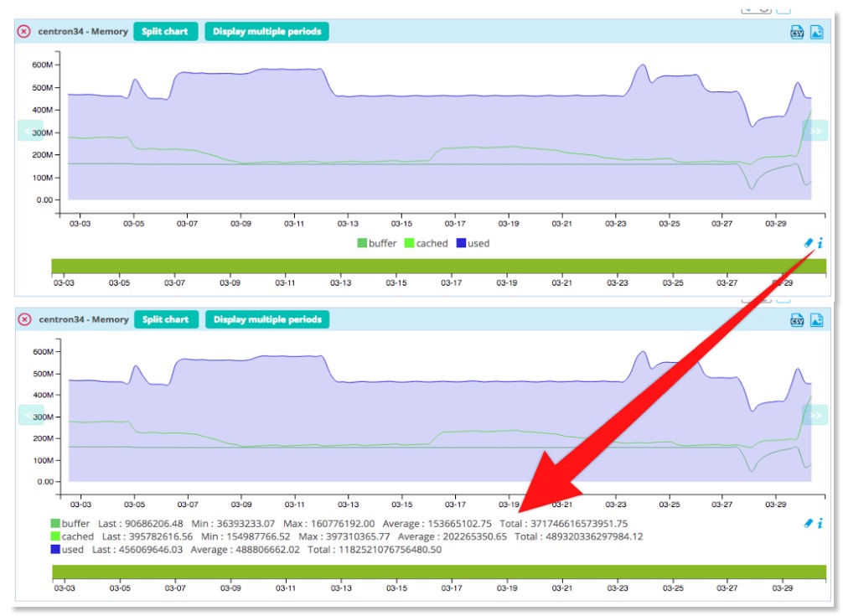Viewport: 843px width, 616px height.
Task: Shift top chart forward with >> arrow
Action: [x=815, y=131]
